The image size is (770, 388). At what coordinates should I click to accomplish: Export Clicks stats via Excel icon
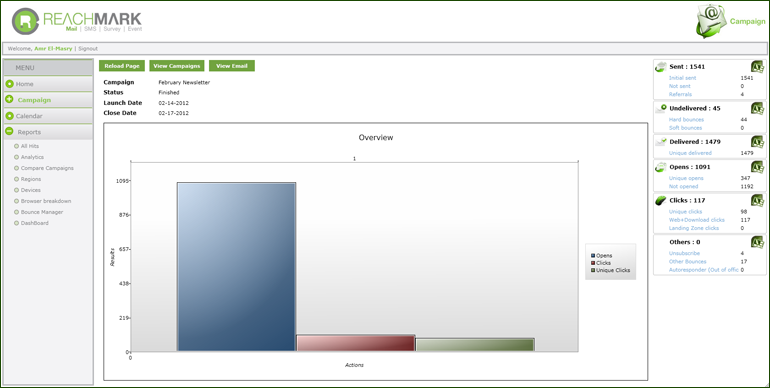pyautogui.click(x=757, y=200)
